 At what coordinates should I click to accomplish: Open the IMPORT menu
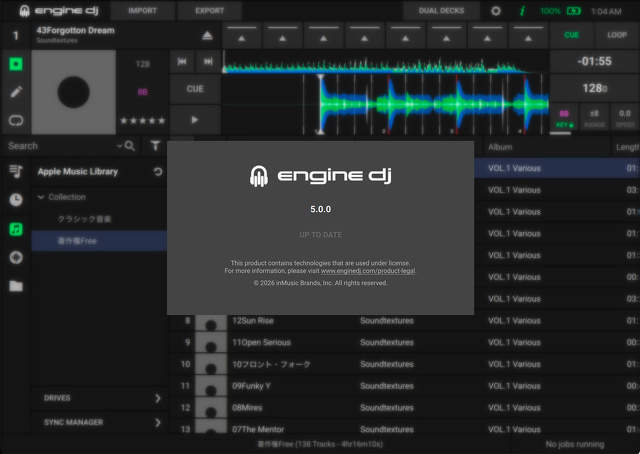[142, 11]
